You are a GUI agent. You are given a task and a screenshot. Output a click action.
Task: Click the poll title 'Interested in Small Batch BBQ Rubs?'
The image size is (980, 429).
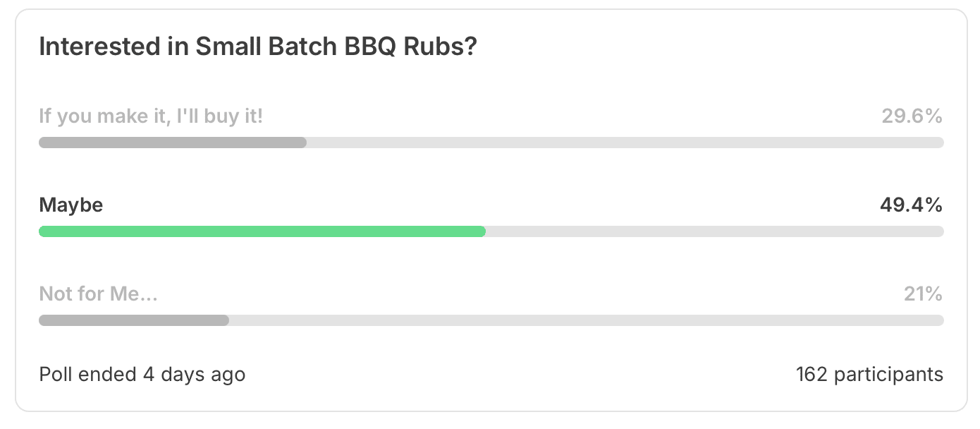click(258, 47)
